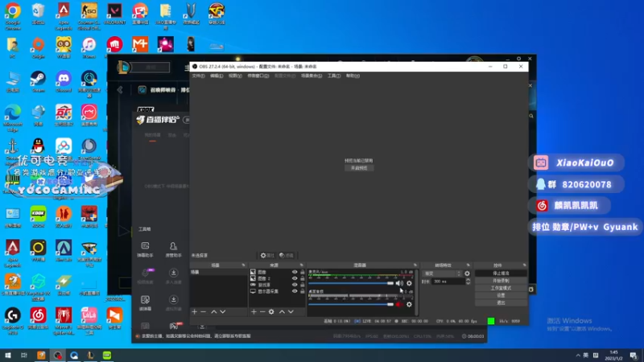Pop out the 场景 dock panel
The image size is (644, 362).
(x=243, y=265)
